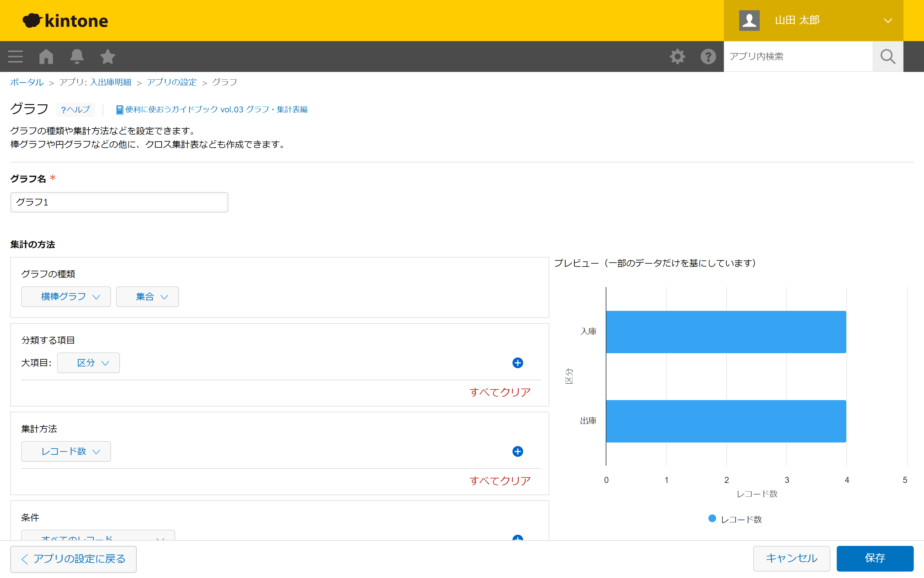Click すべてクリア under 分類する項目

click(x=500, y=392)
